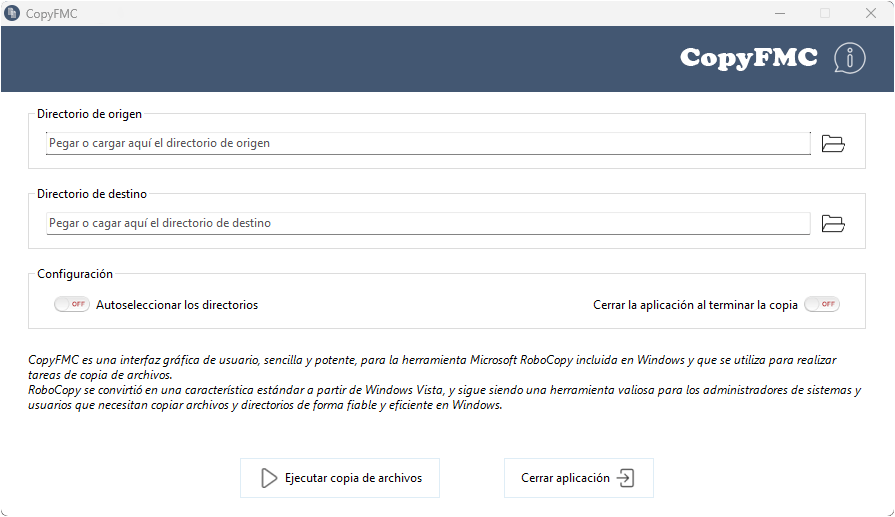Viewport: 895px width, 517px height.
Task: Click the CopyFMC header logo text
Action: [748, 58]
